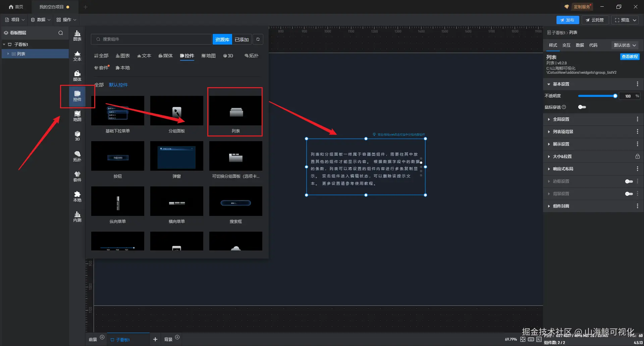This screenshot has width=644, height=346.
Task: Select the 拓扑 tab in component library
Action: coord(252,56)
